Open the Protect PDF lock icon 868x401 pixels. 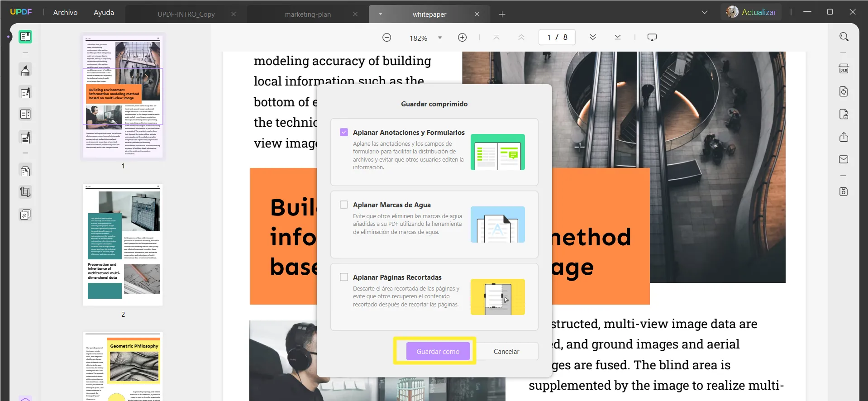pos(844,114)
